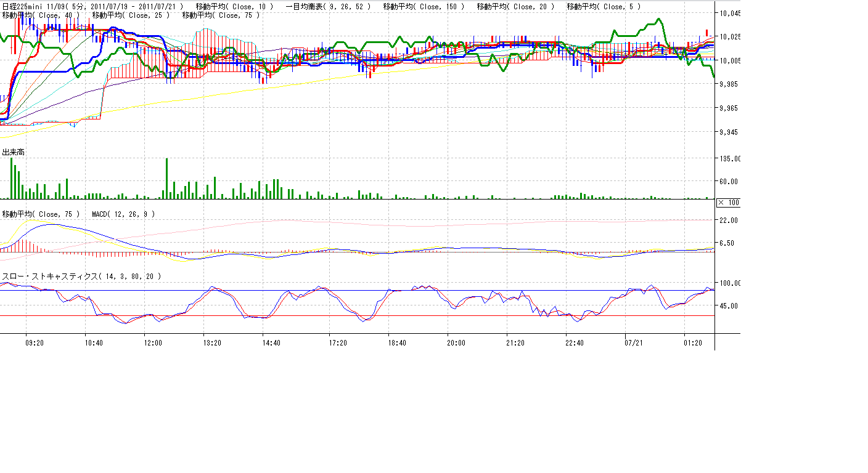Click the スロー・ストキャスティクス indicator label
The image size is (868, 473).
tap(81, 277)
